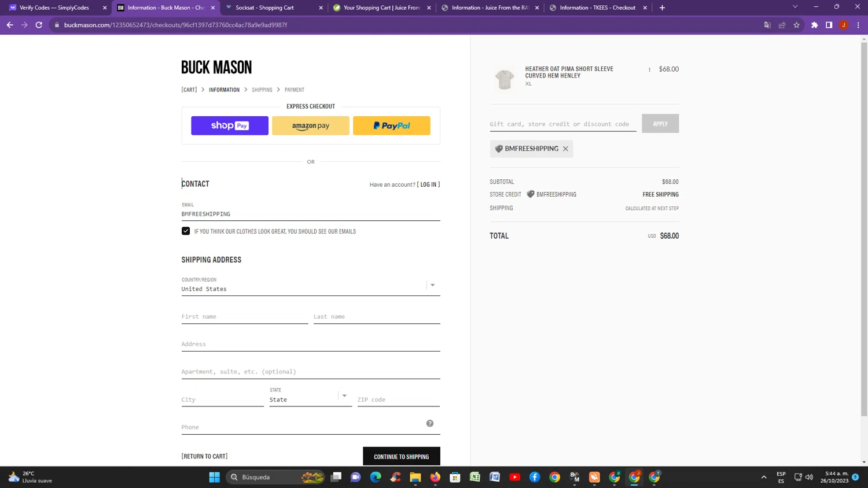
Task: Pay with Shop Pay express checkout
Action: coord(230,125)
